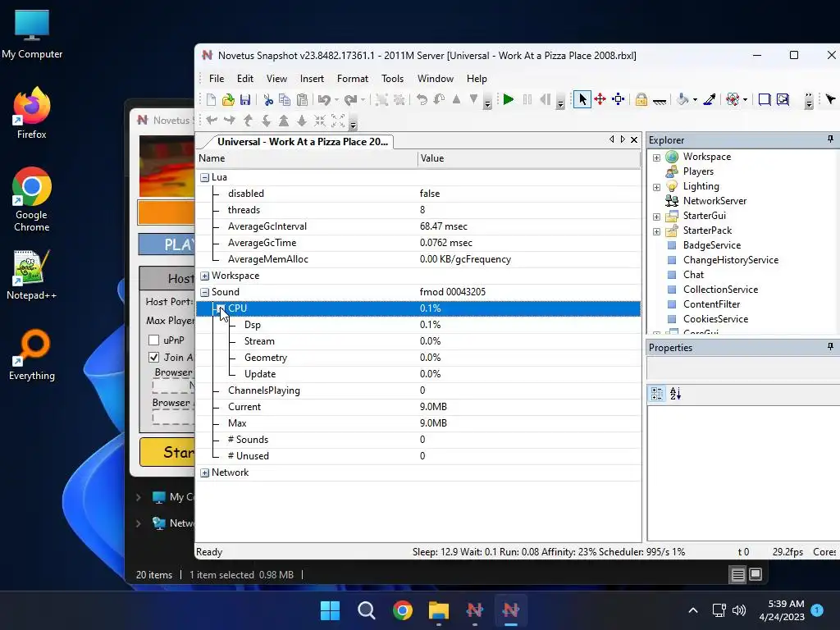Select ChangeHistoryService in the Explorer

731,260
